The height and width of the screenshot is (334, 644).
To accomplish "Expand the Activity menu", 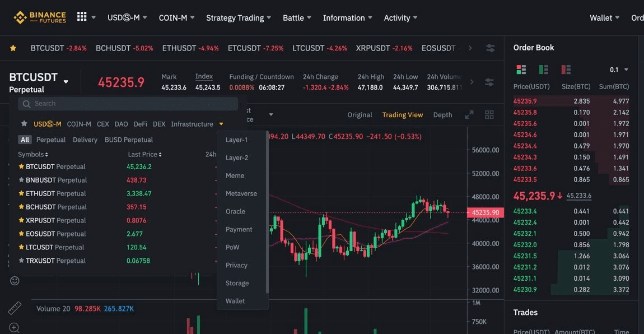I will (x=400, y=18).
